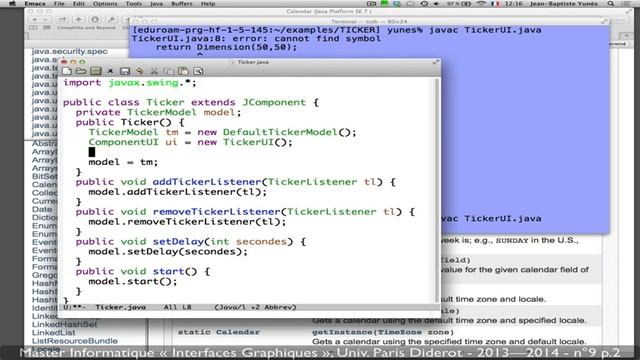Click 'private TickerModel model;' line in the editor

click(x=158, y=112)
